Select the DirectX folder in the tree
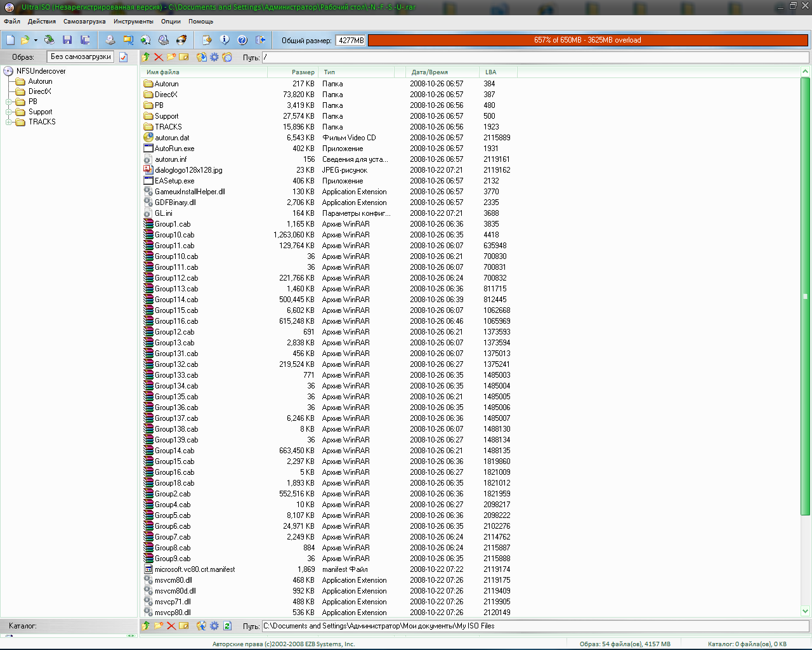 coord(39,91)
